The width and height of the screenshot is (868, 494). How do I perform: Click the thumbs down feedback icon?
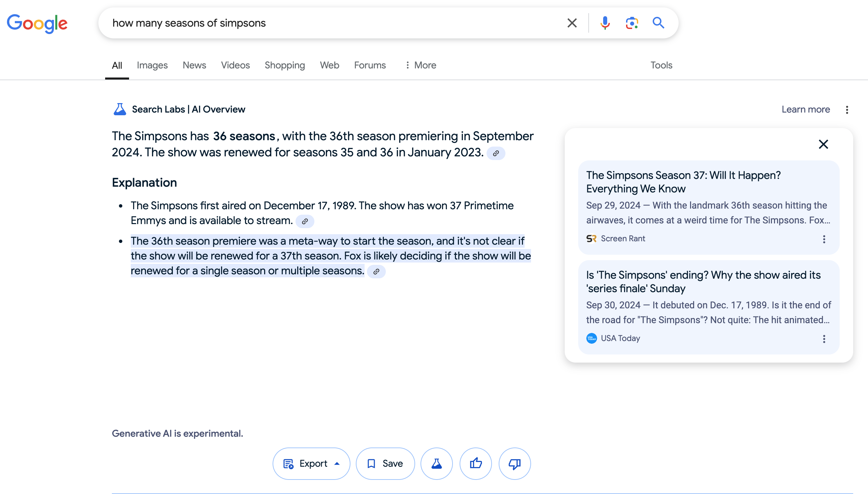click(x=515, y=463)
